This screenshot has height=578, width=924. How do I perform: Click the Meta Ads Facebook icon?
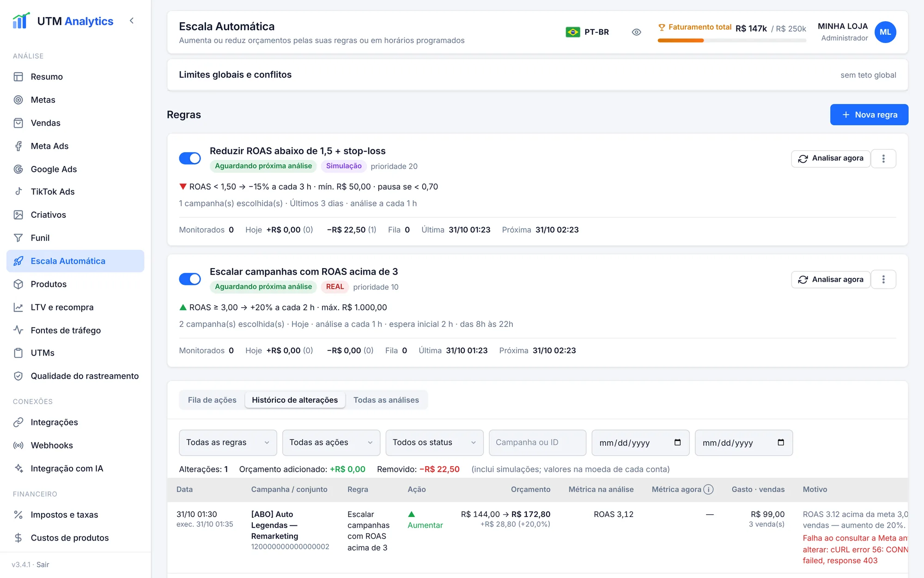pyautogui.click(x=18, y=146)
